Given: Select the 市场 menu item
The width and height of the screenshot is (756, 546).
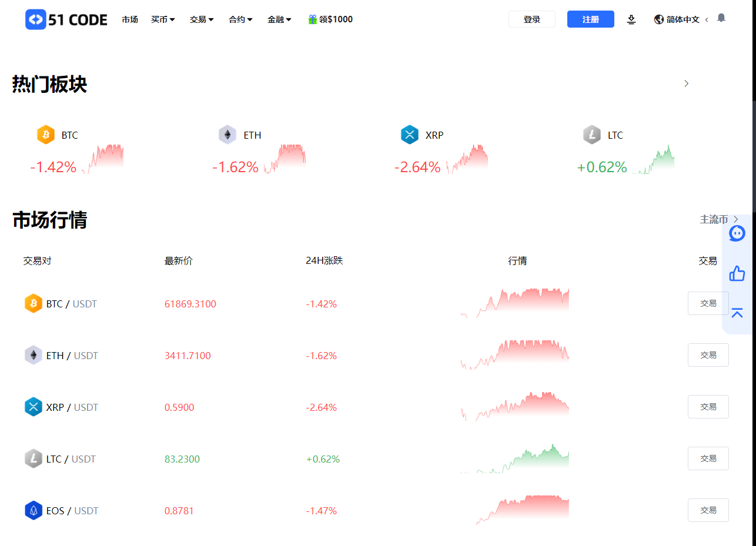Looking at the screenshot, I should pos(130,19).
